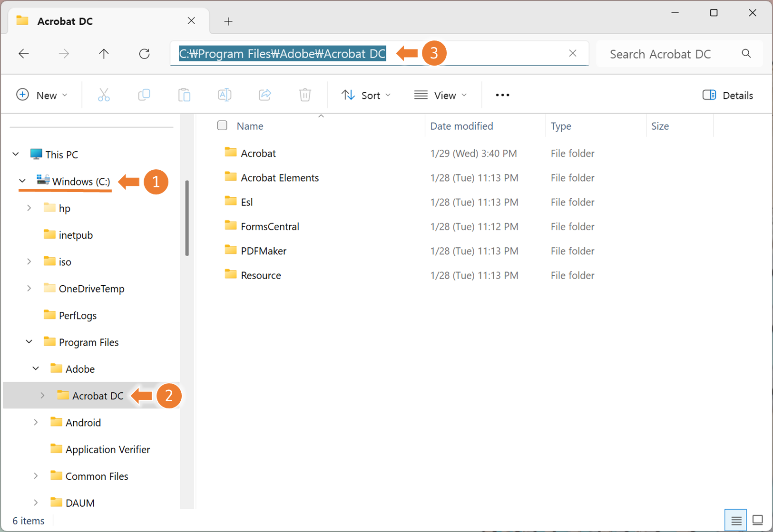Click the Share icon in the toolbar
The image size is (773, 532).
[264, 95]
